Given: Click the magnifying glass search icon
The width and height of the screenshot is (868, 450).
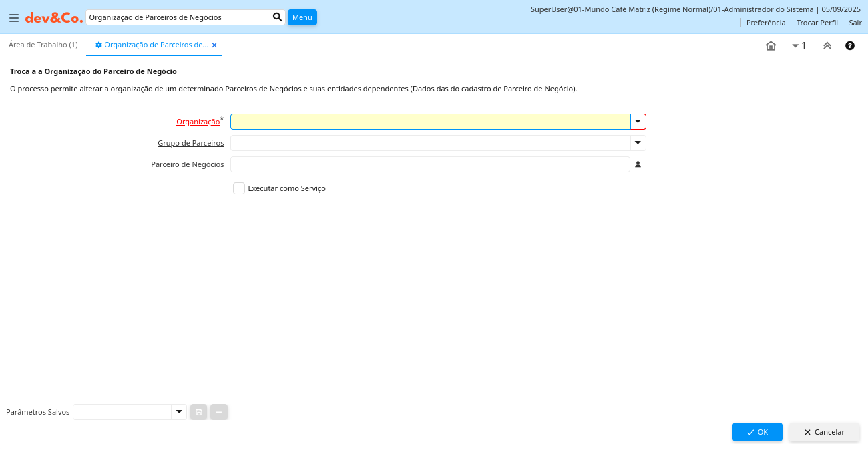Looking at the screenshot, I should click(278, 17).
